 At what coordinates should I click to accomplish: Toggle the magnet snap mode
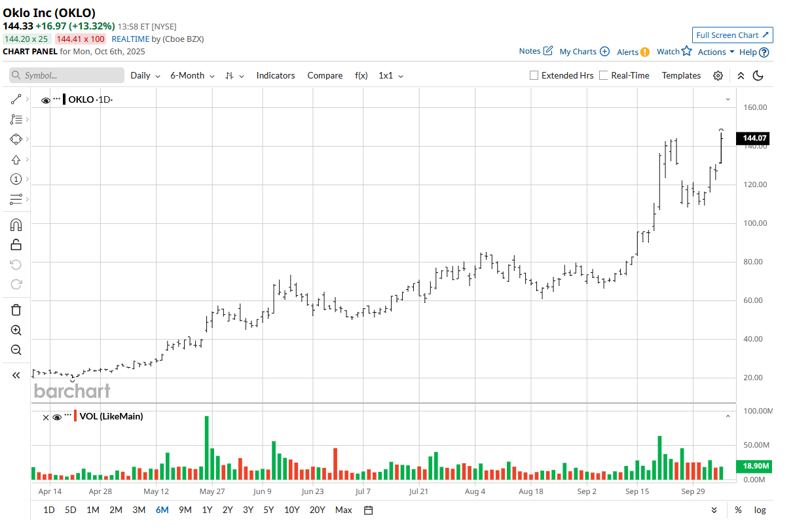(16, 225)
